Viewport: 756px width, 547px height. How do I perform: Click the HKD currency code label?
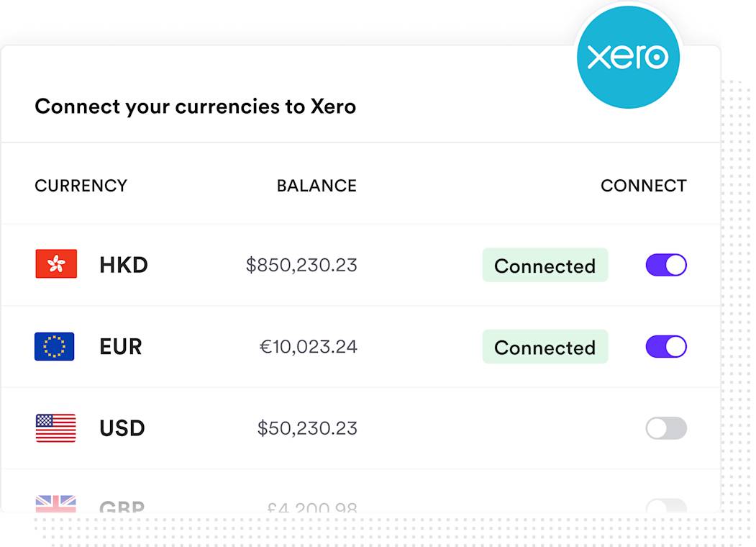click(x=123, y=265)
